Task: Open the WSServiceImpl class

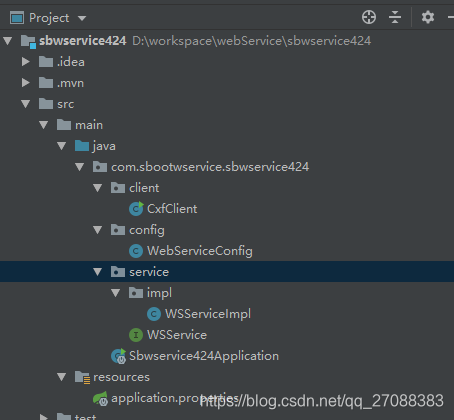Action: click(208, 314)
